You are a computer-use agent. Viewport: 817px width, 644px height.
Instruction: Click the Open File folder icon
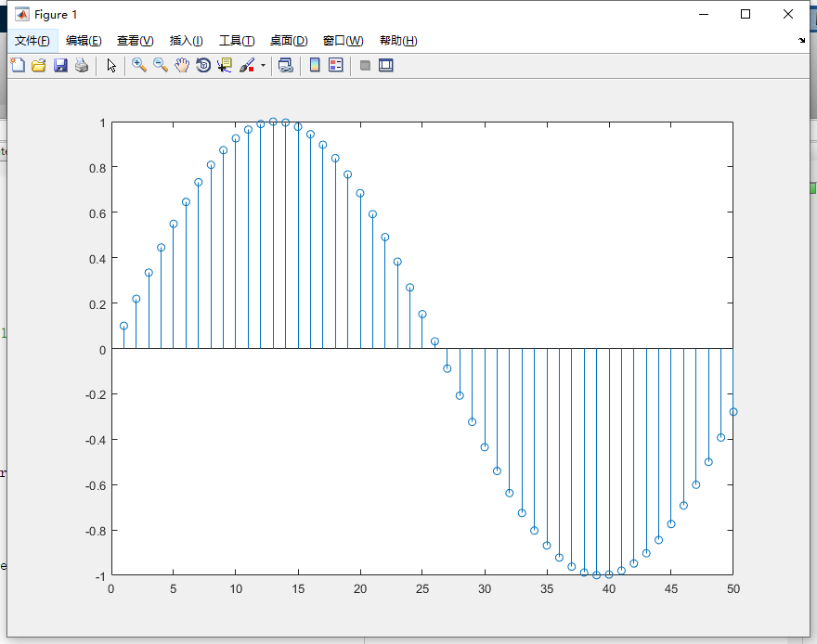(x=39, y=65)
